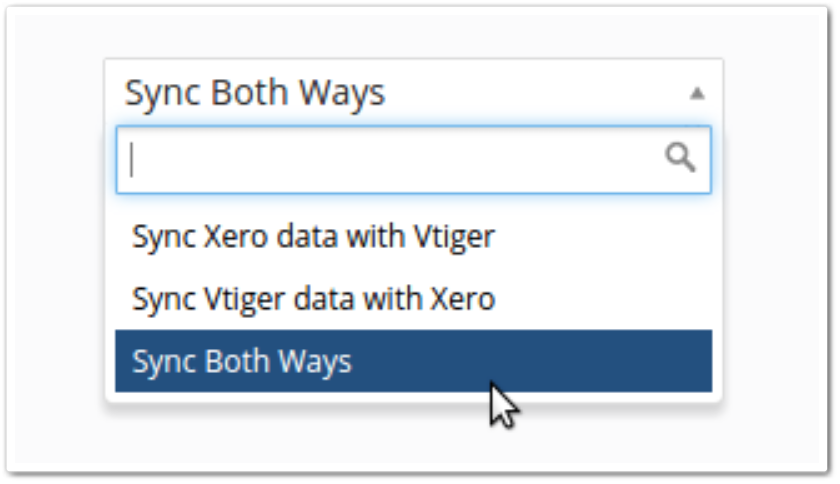
Task: Click the blue highlighted list row
Action: point(413,361)
